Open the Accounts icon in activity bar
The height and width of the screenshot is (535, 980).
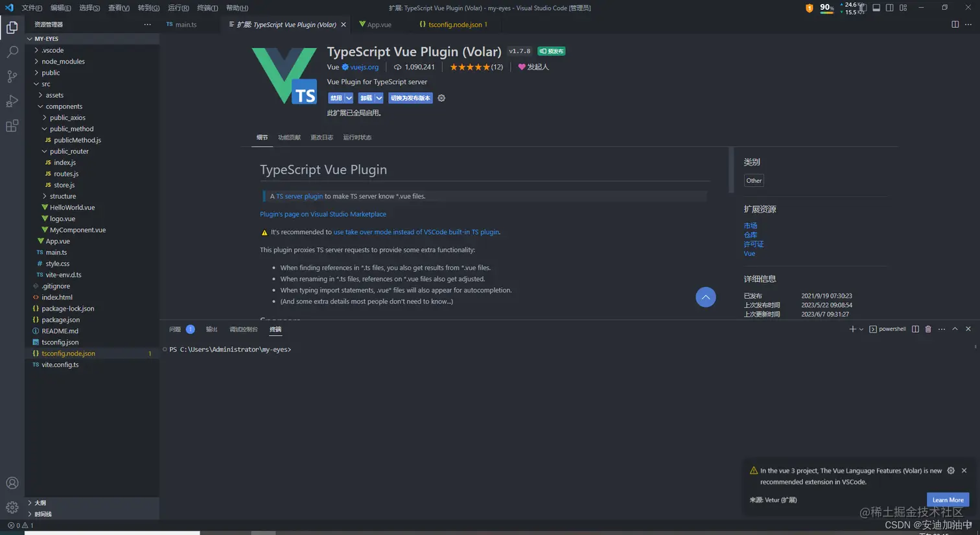[x=12, y=483]
